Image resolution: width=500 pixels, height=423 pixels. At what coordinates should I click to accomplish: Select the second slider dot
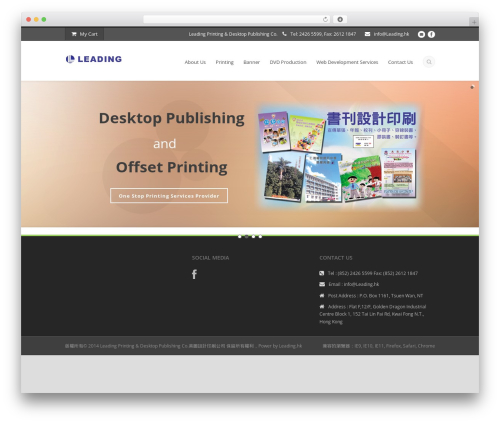point(247,236)
